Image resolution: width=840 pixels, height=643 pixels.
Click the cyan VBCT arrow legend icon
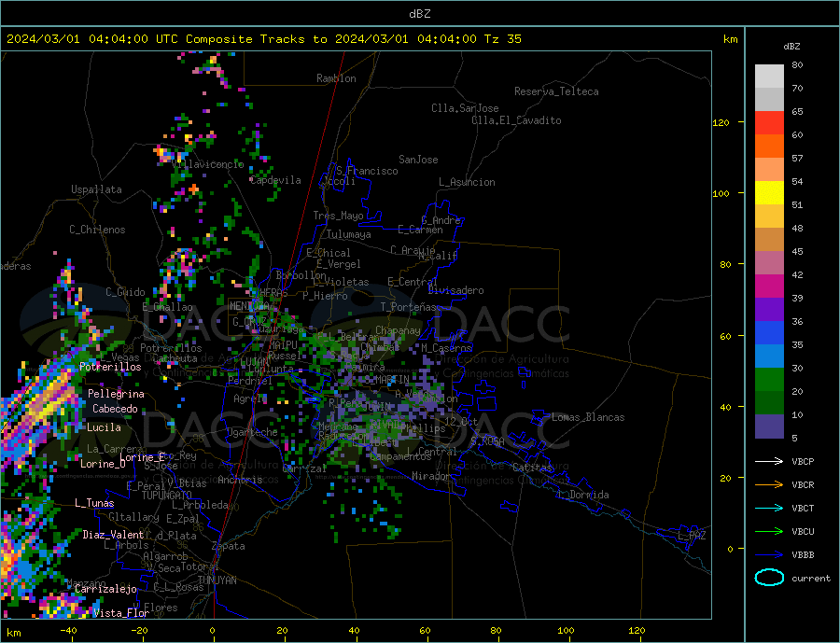click(x=769, y=508)
